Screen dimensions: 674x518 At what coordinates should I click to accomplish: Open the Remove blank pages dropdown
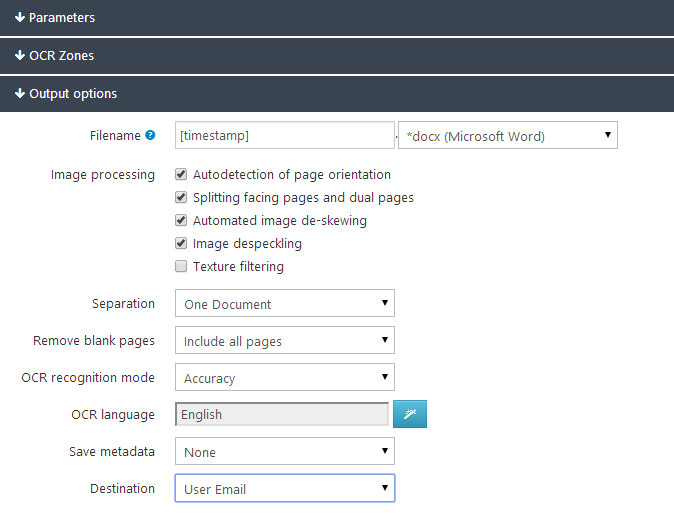tap(284, 340)
